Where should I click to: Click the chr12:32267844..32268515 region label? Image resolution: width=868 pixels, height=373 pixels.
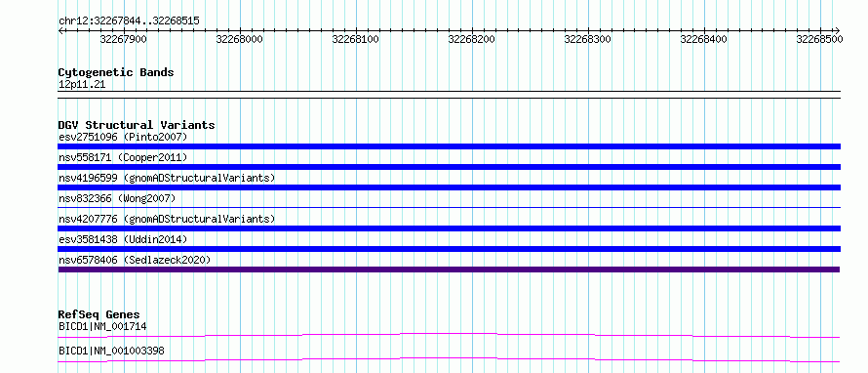click(129, 21)
